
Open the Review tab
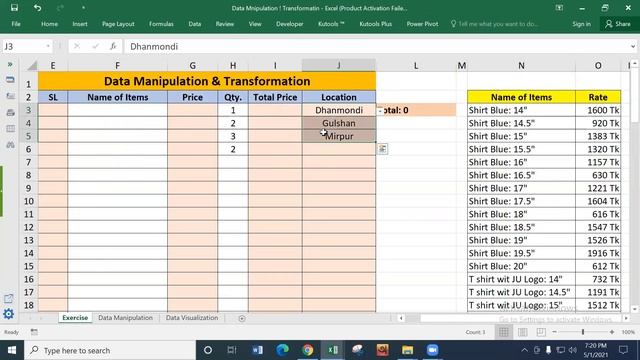[225, 24]
